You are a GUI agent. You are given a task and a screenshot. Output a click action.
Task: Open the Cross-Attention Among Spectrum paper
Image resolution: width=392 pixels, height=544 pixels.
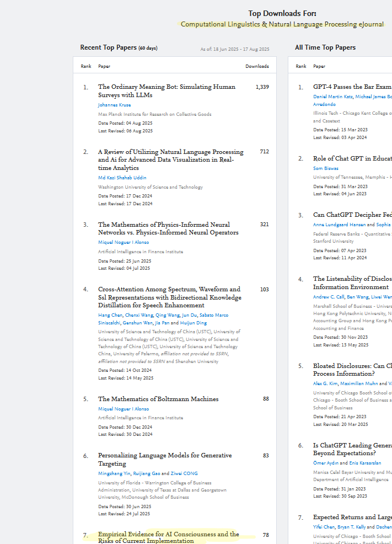coord(170,297)
